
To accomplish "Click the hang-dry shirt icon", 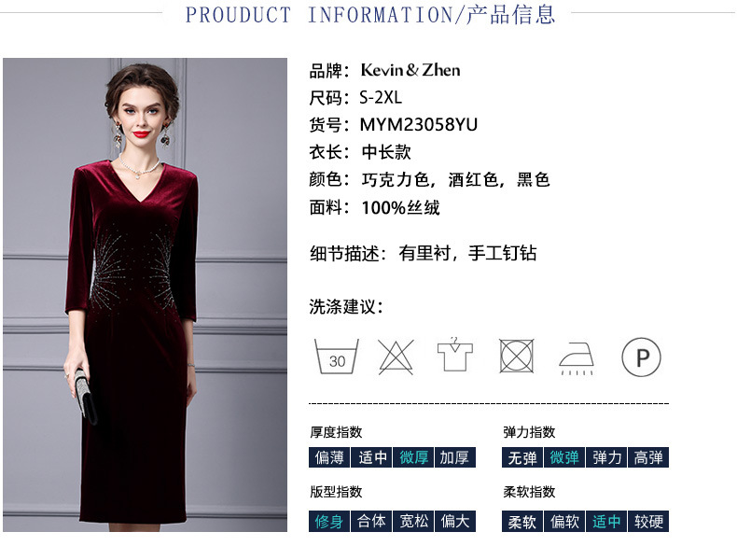I will tap(454, 354).
